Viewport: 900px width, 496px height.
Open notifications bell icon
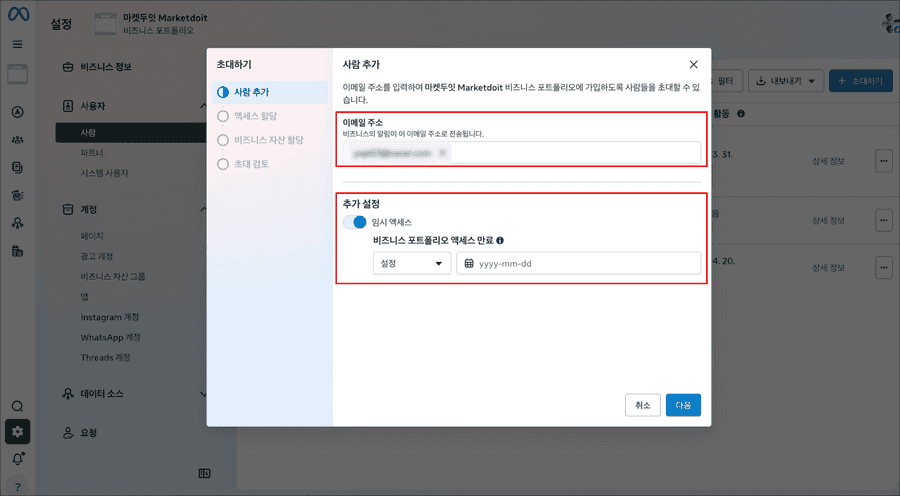coord(18,459)
